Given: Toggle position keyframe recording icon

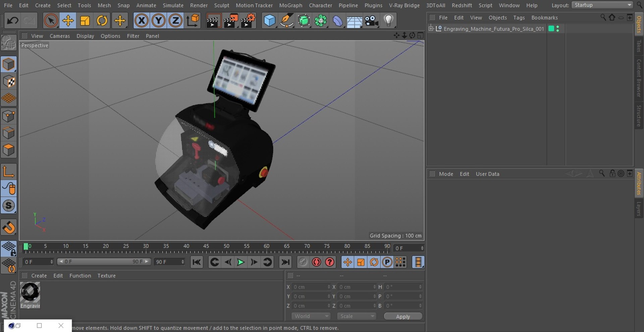Looking at the screenshot, I should tap(347, 262).
